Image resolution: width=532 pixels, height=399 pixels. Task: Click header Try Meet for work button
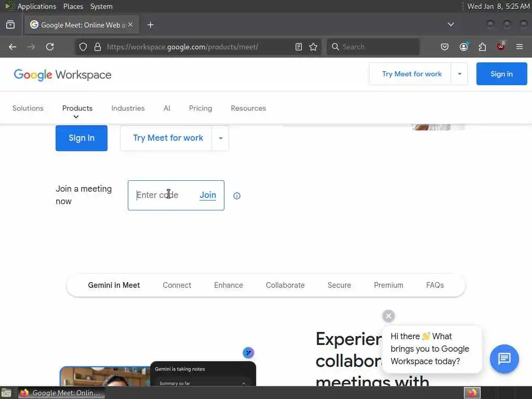411,74
